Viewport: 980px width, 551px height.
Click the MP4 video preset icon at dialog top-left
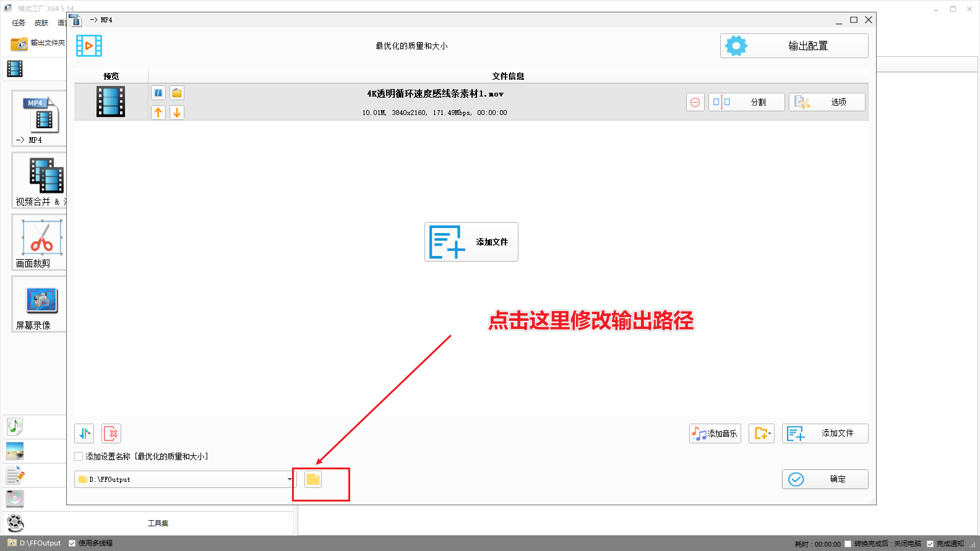pos(89,46)
